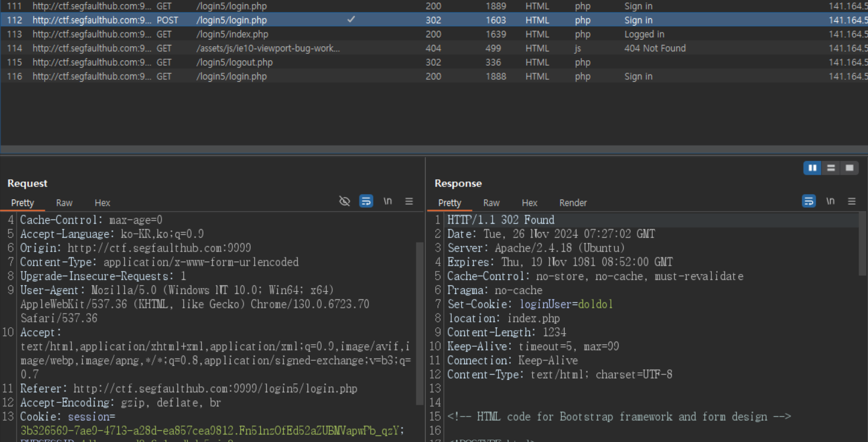This screenshot has width=868, height=442.
Task: Click the '404 Not Found' title cell
Action: (x=655, y=48)
